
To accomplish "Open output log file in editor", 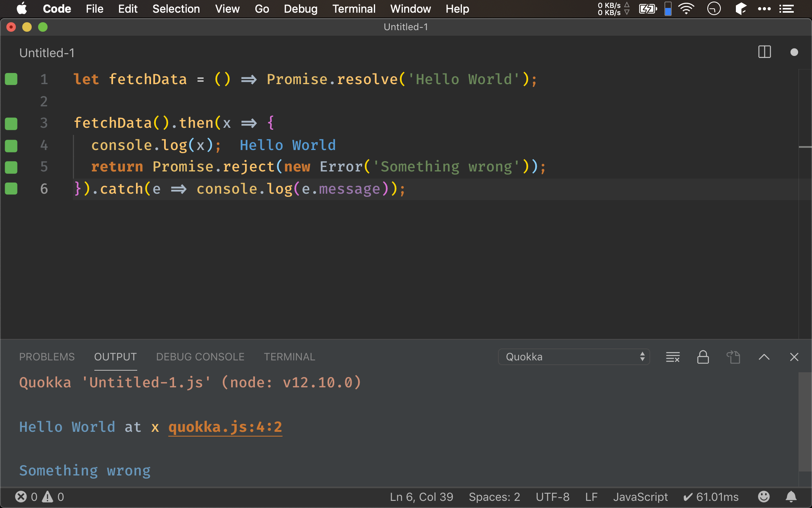I will (x=733, y=357).
